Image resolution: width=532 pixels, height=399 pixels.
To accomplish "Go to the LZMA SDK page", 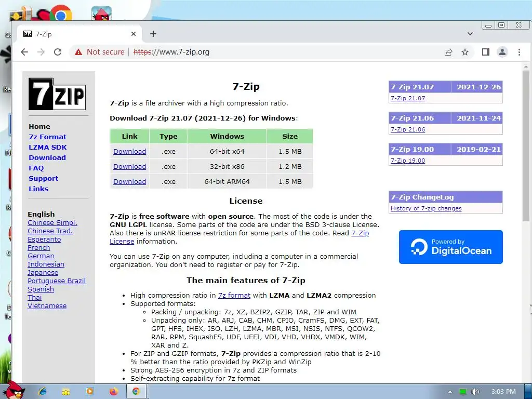I will coord(47,147).
